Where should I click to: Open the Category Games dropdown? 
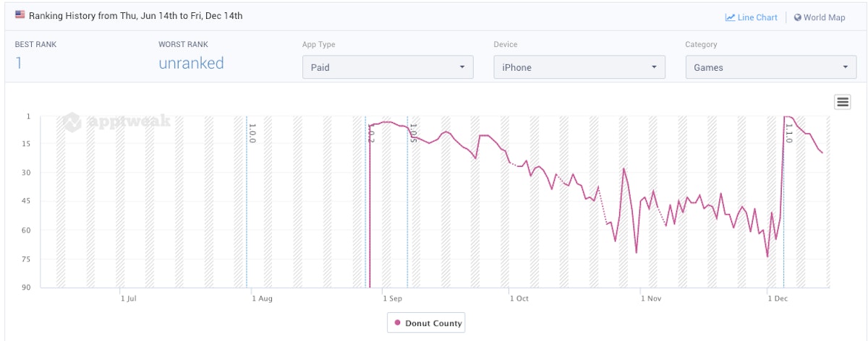771,67
